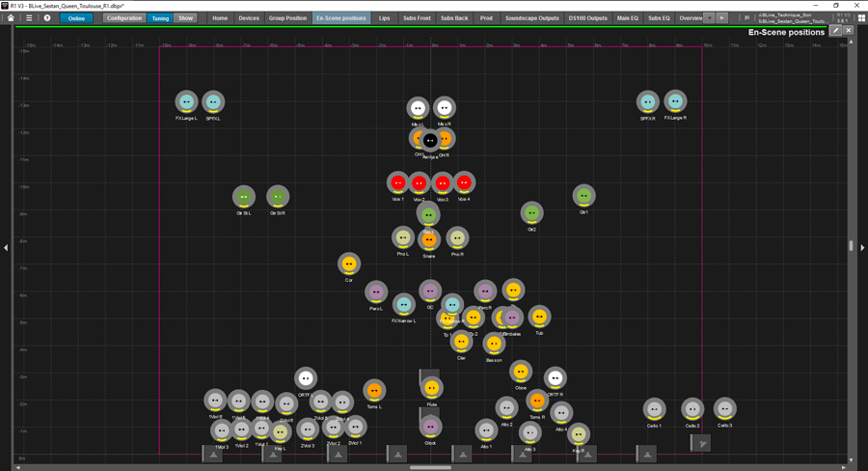Open the hamburger main menu

tap(29, 17)
